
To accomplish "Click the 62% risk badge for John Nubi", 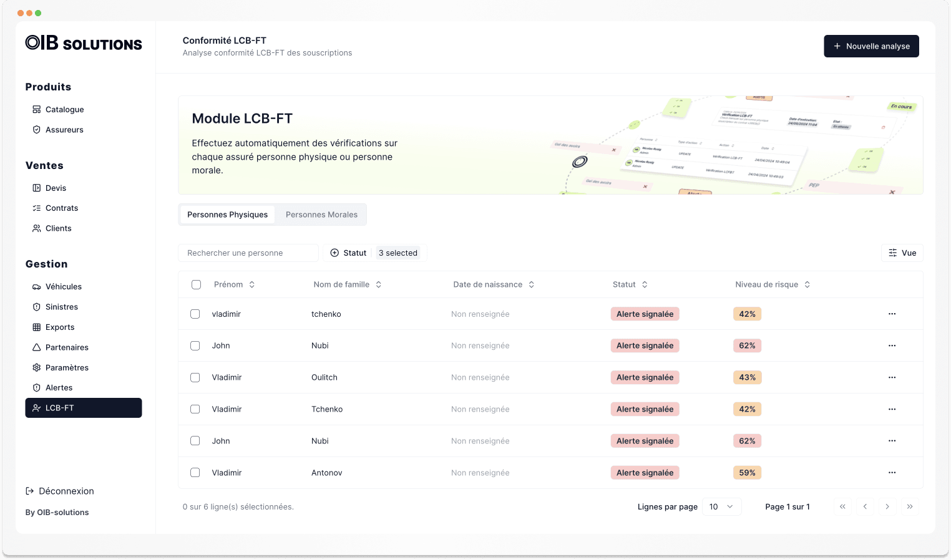I will pos(747,345).
